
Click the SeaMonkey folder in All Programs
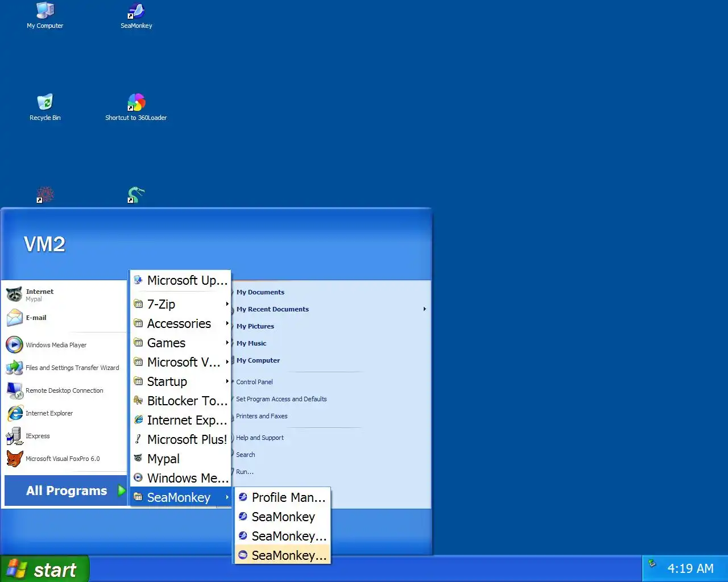click(x=180, y=497)
